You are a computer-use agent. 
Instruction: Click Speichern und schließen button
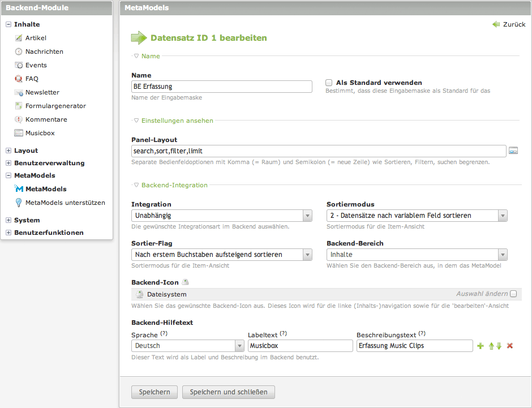[229, 392]
